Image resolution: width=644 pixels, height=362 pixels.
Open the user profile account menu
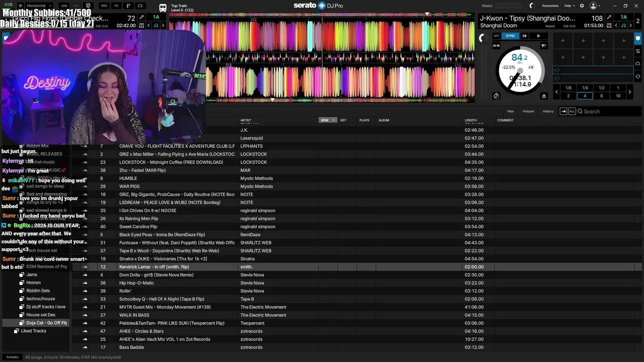[x=595, y=6]
